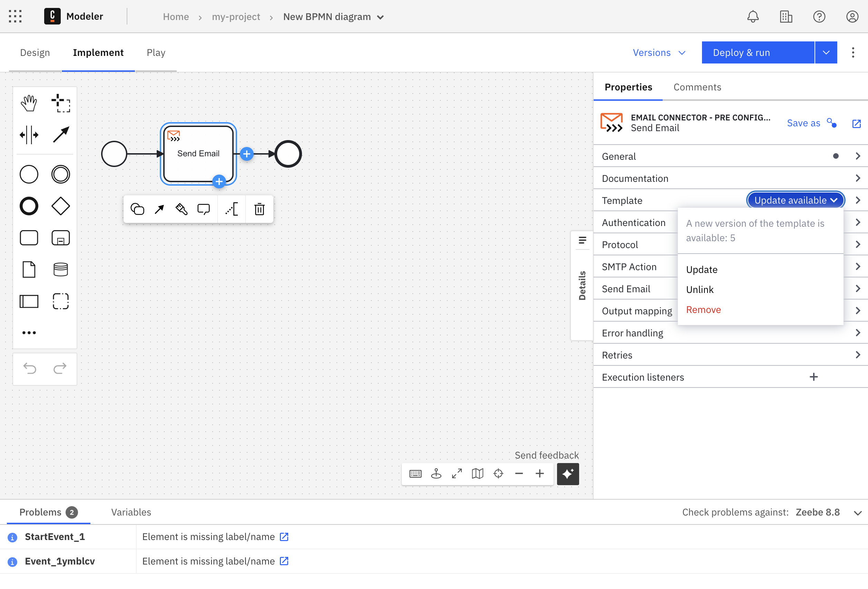Create an intermediate event from palette
868x589 pixels.
(x=60, y=174)
